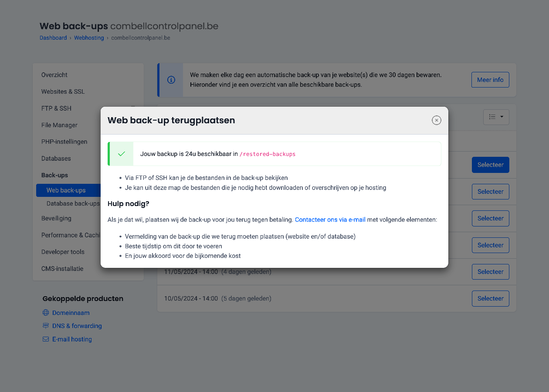
Task: Click the envelope icon for E-mail hosting
Action: tap(46, 339)
